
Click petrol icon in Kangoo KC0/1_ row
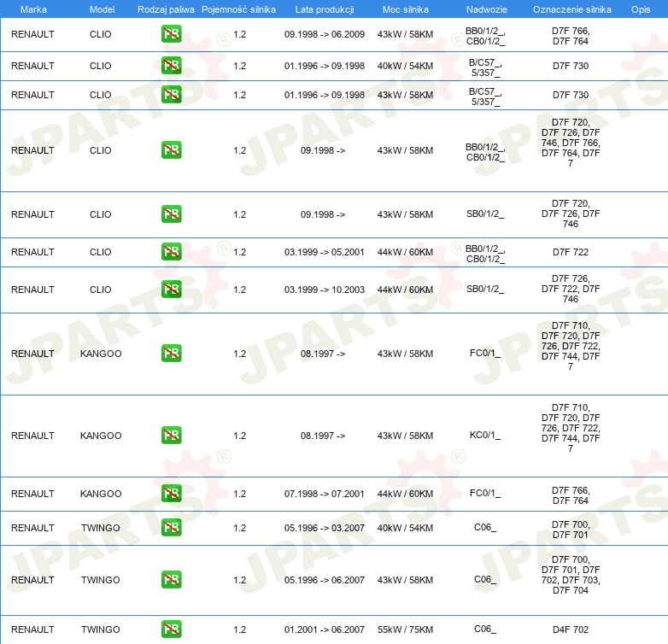pos(171,436)
